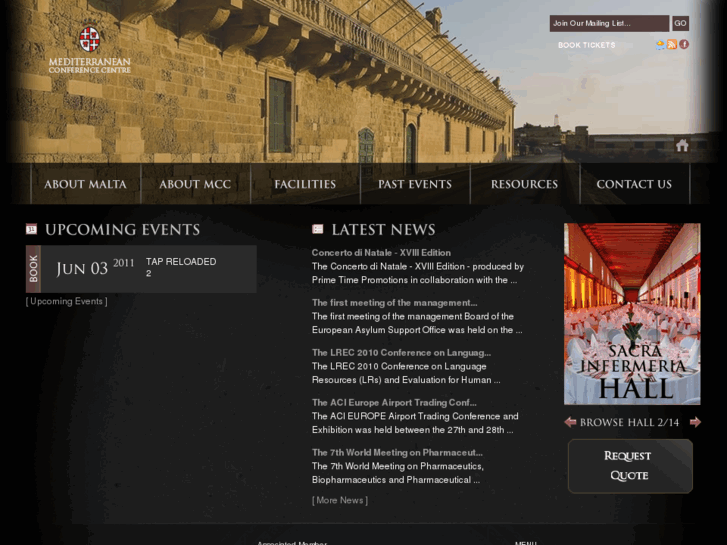Open the Sacra Infermeria Hall image
This screenshot has width=727, height=545.
tap(632, 314)
